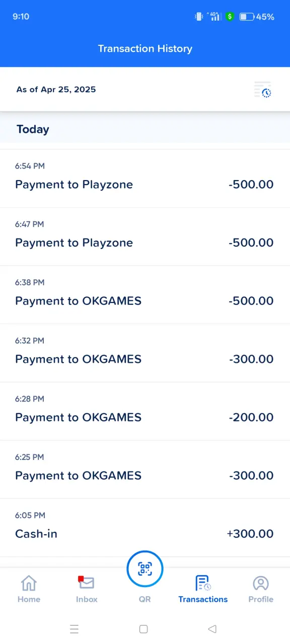Tap the green dollar status bar icon
The height and width of the screenshot is (644, 290).
[230, 17]
